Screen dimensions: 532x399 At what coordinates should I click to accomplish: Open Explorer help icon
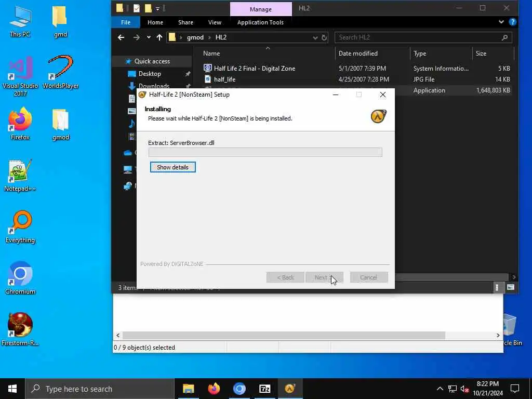click(512, 22)
